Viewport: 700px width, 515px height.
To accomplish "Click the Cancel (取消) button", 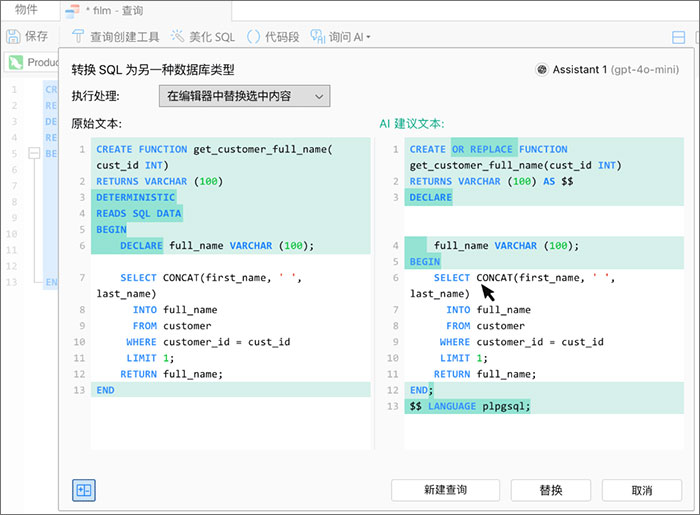I will 642,490.
